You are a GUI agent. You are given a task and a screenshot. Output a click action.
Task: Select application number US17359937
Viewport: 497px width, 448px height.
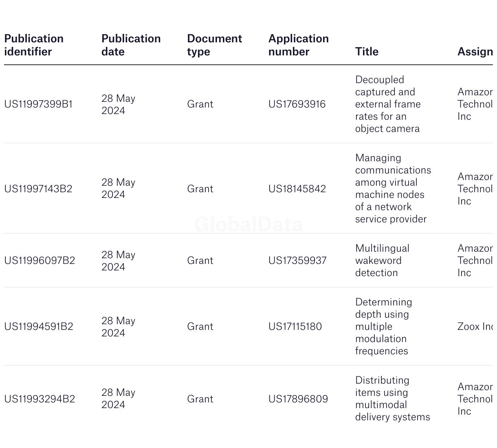tap(297, 261)
